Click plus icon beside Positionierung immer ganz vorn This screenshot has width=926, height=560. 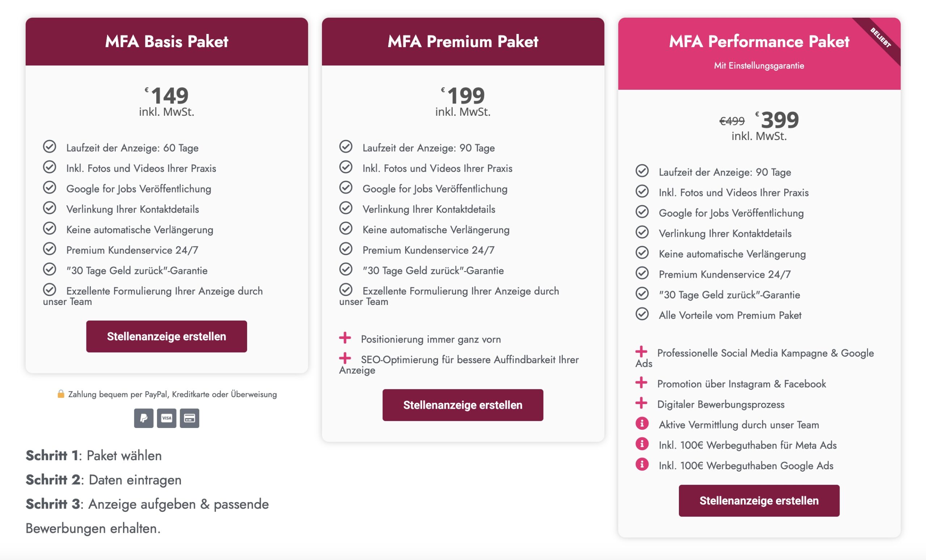pyautogui.click(x=345, y=338)
